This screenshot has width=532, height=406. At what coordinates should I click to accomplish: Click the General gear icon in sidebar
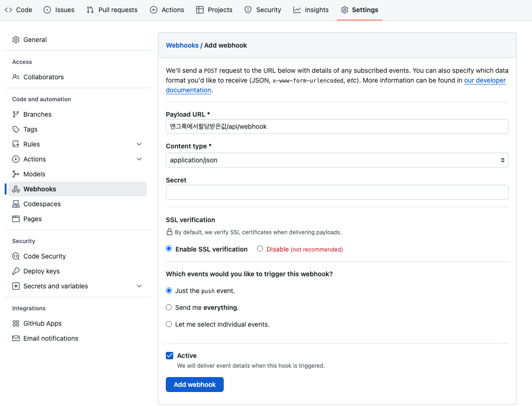click(x=16, y=40)
